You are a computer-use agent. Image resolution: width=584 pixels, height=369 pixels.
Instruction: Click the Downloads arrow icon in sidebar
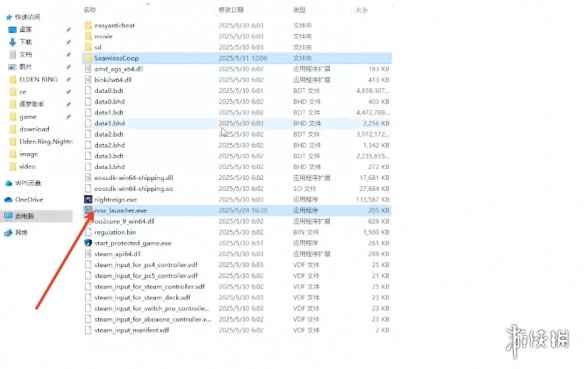tap(13, 42)
